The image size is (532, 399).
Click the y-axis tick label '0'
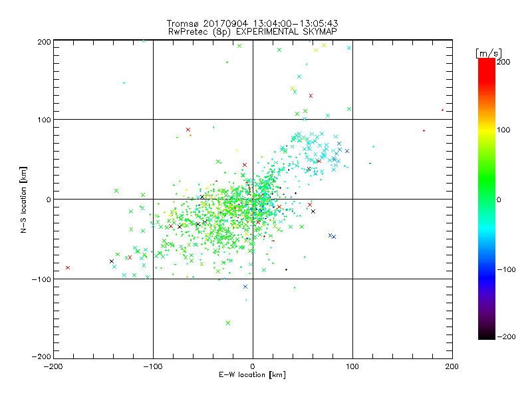(x=49, y=199)
